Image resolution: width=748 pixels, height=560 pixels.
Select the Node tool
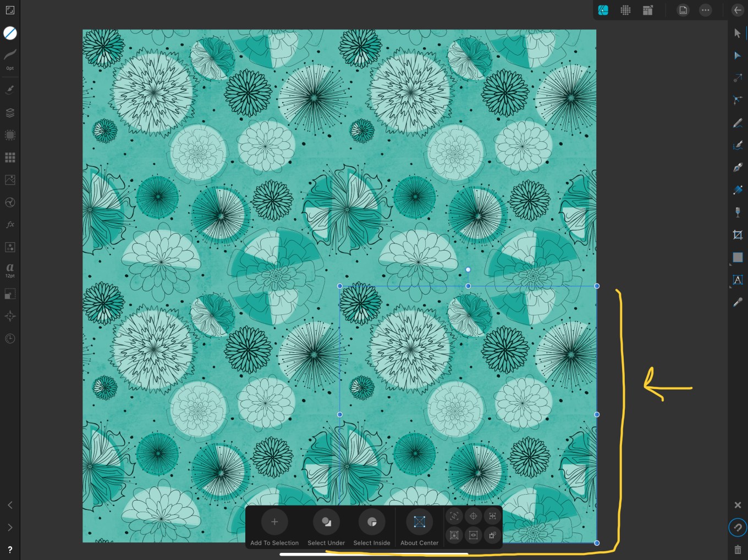click(738, 56)
